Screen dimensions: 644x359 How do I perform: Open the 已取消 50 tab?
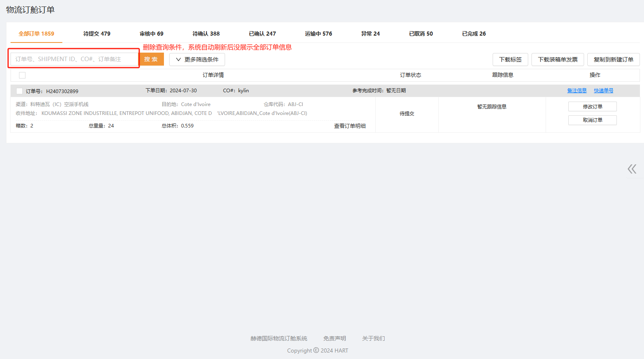(421, 34)
